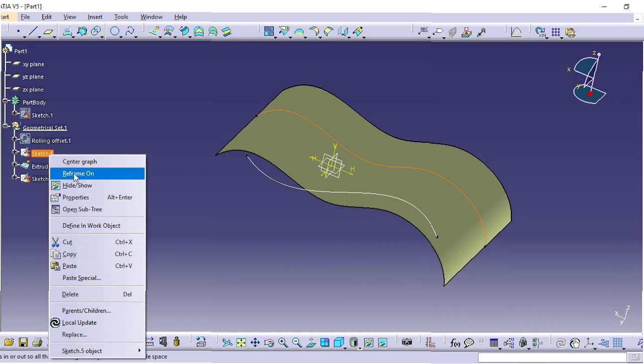Image resolution: width=644 pixels, height=364 pixels.
Task: Click the Fit All In icon
Action: point(241,343)
